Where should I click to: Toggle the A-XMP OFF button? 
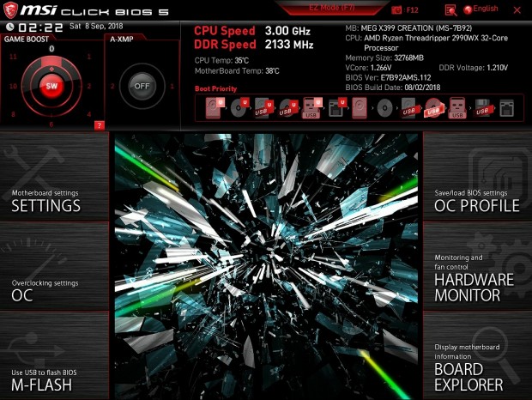142,86
